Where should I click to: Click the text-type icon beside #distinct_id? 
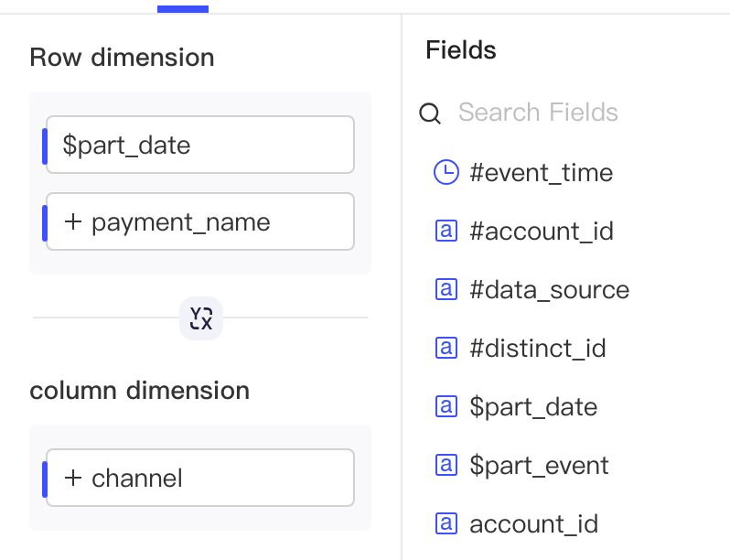446,348
